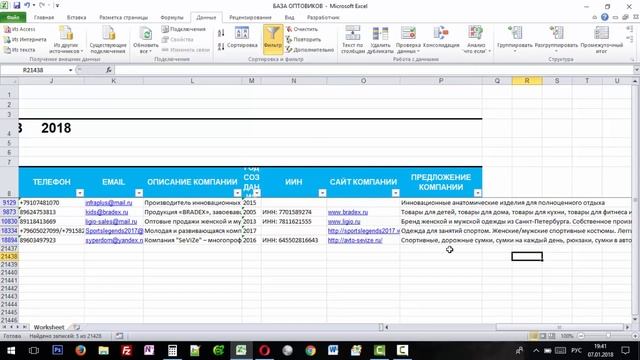Open ИИН column filter dropdown
Screen dimensions: 640x360
tap(322, 193)
